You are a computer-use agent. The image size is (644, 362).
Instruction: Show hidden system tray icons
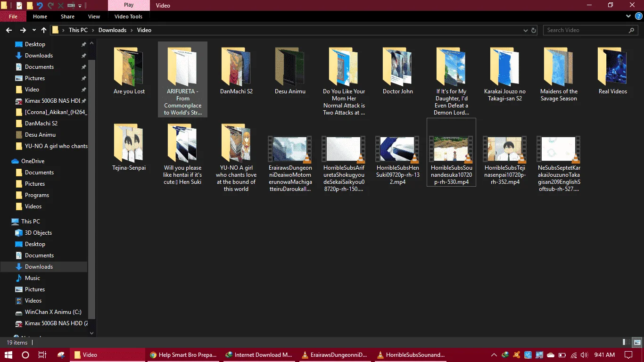(x=494, y=355)
